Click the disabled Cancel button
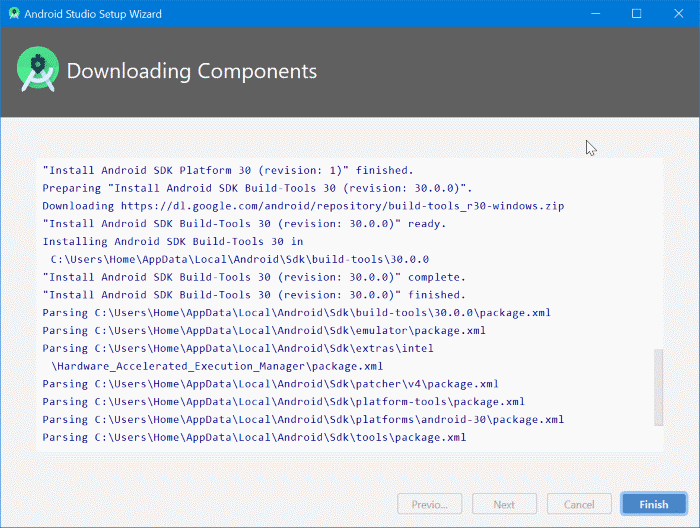700x528 pixels. tap(579, 504)
